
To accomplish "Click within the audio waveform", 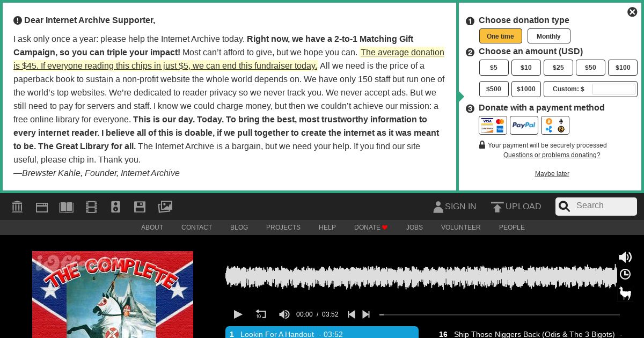I will tap(421, 277).
